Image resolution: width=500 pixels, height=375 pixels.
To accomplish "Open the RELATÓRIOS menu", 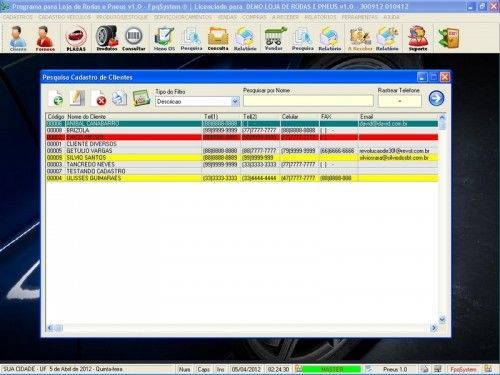I will pos(320,17).
